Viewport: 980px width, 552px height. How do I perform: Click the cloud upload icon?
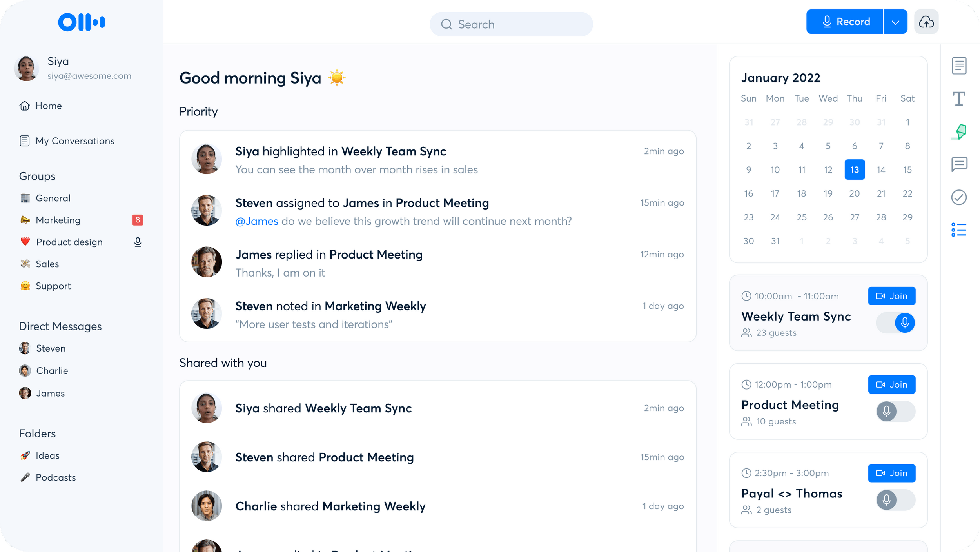926,22
